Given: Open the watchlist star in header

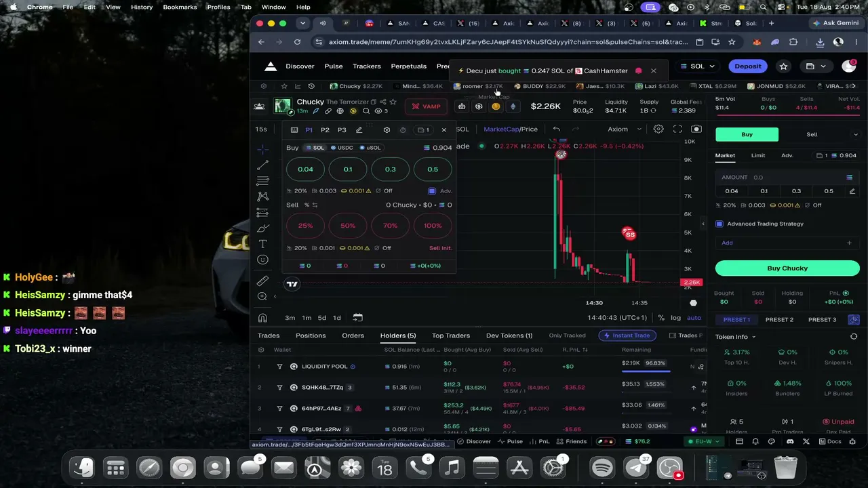Looking at the screenshot, I should (x=784, y=66).
